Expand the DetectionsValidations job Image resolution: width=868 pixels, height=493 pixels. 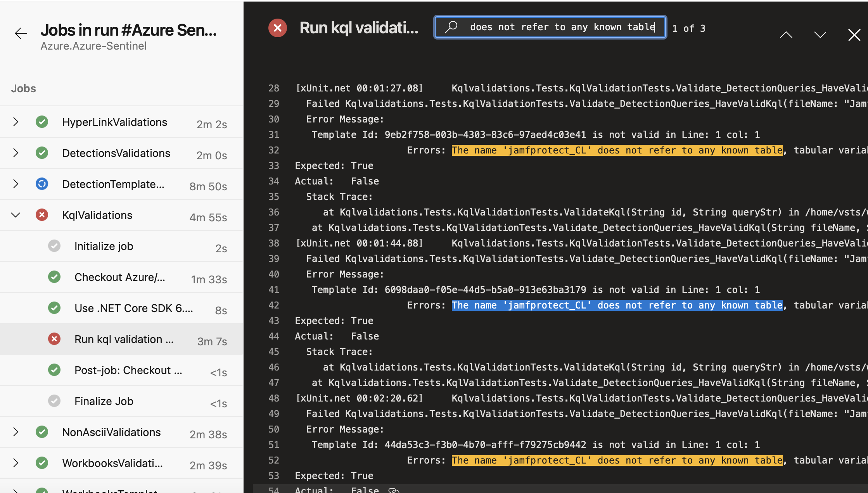coord(16,153)
